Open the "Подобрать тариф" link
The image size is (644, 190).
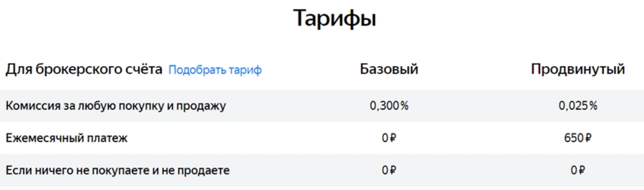(215, 70)
